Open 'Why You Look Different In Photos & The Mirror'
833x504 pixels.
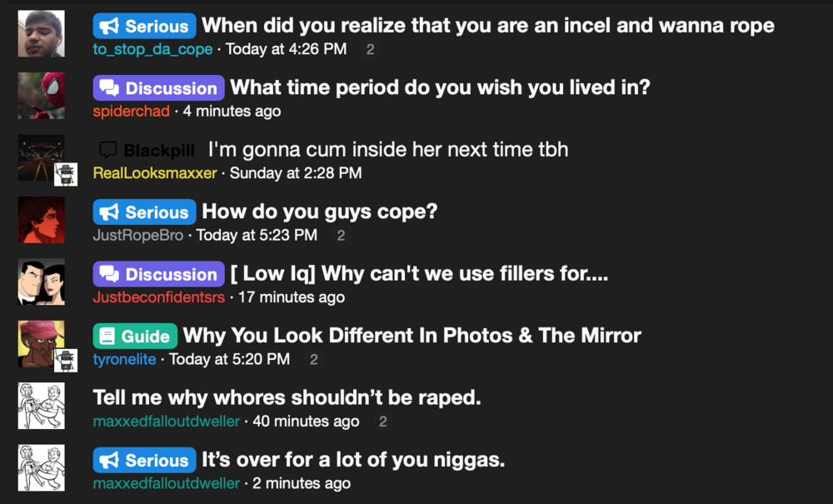(412, 335)
